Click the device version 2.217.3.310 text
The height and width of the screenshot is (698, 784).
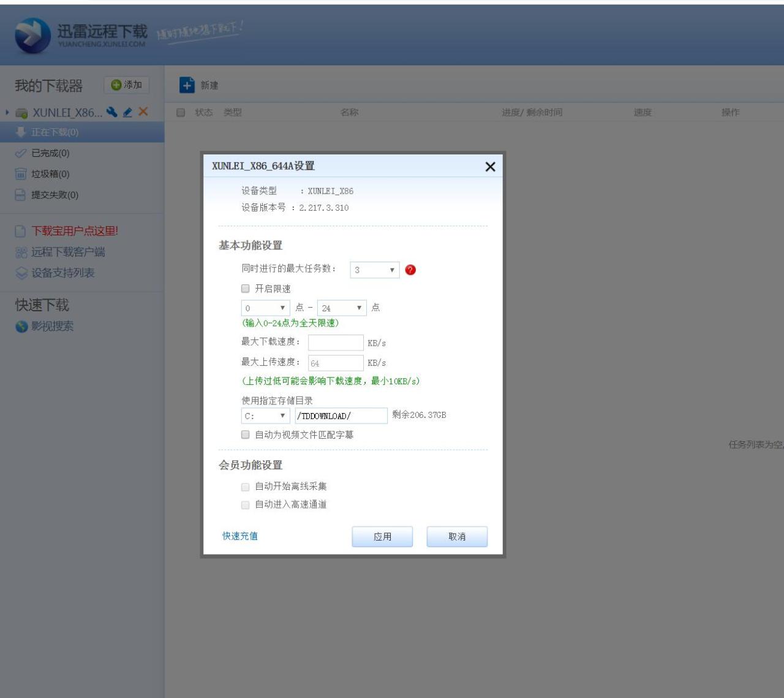pos(324,208)
